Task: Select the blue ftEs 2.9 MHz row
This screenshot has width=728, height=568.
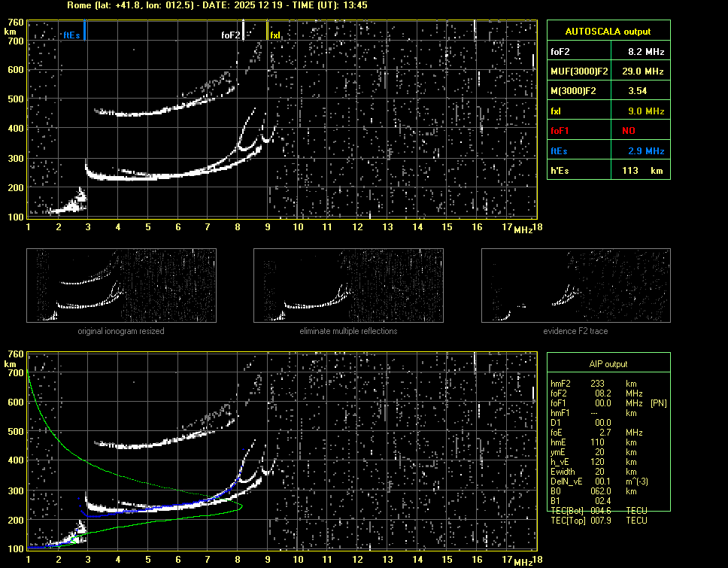Action: pos(608,150)
